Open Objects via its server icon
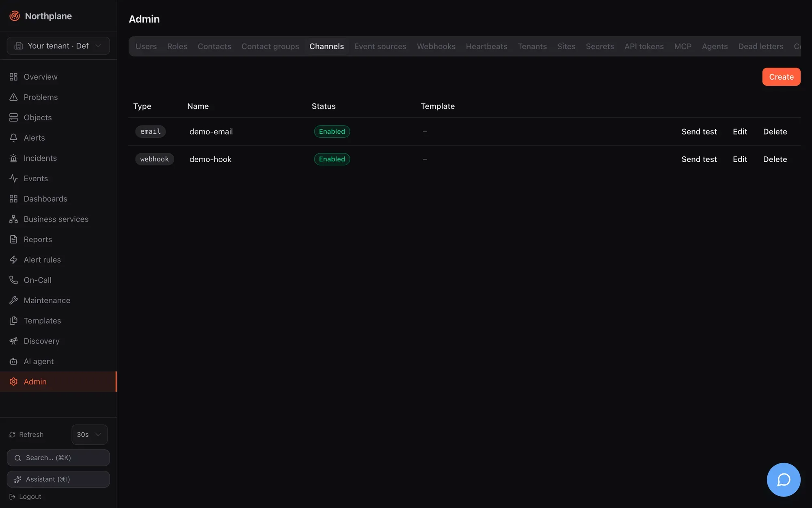The width and height of the screenshot is (812, 508). pyautogui.click(x=13, y=117)
